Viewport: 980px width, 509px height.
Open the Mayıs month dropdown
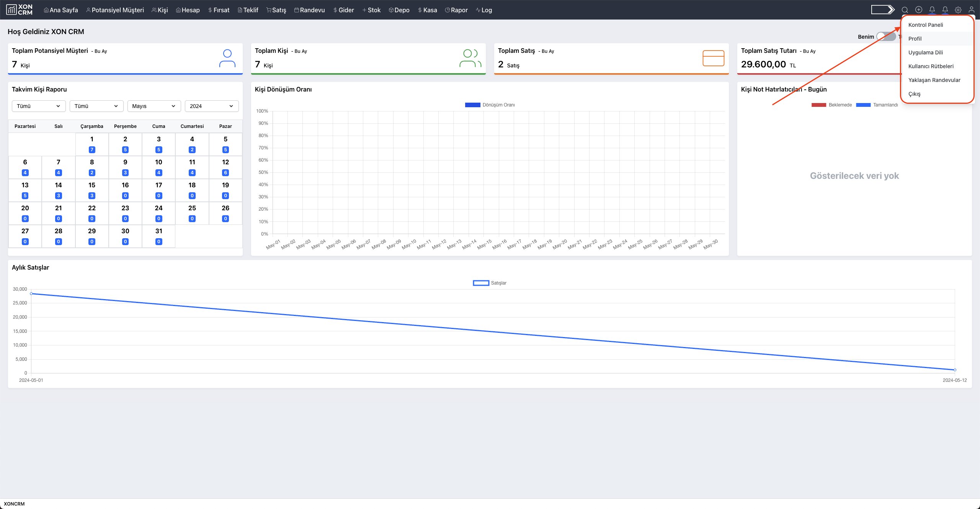(154, 106)
